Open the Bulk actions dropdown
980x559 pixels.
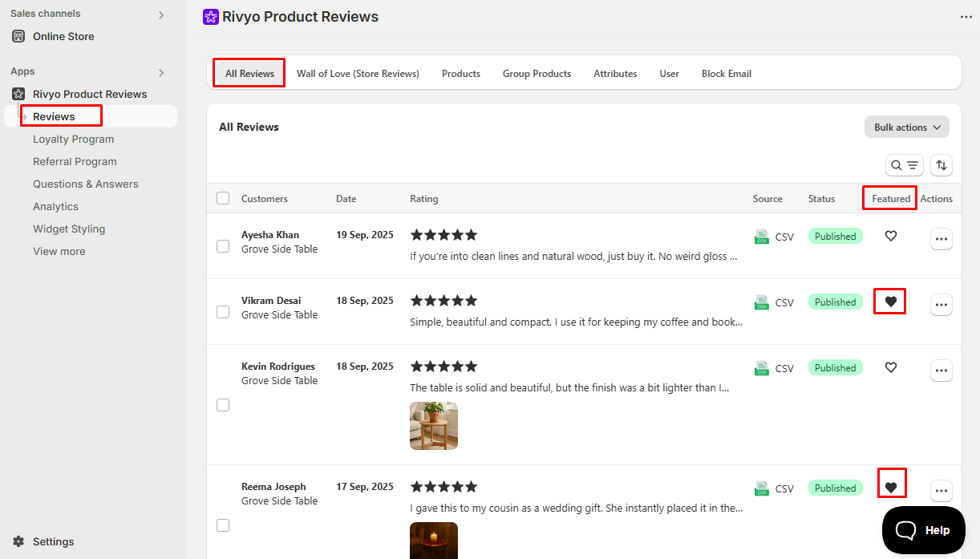tap(907, 128)
